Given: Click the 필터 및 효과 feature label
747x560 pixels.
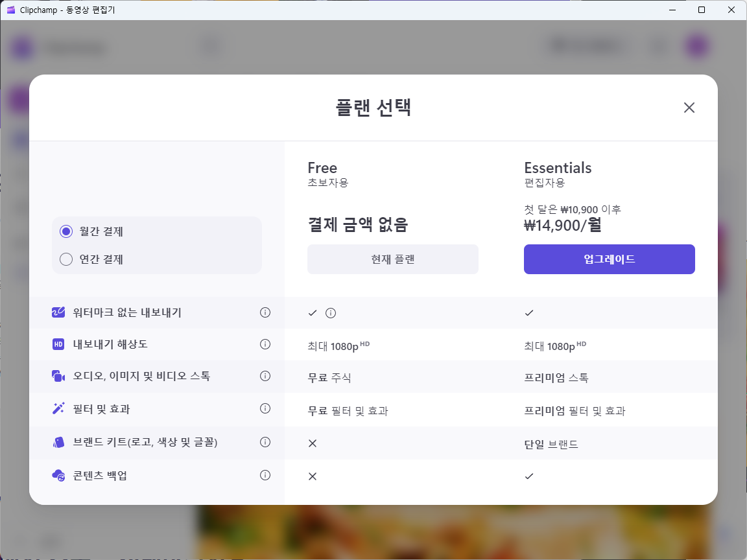Looking at the screenshot, I should tap(101, 409).
